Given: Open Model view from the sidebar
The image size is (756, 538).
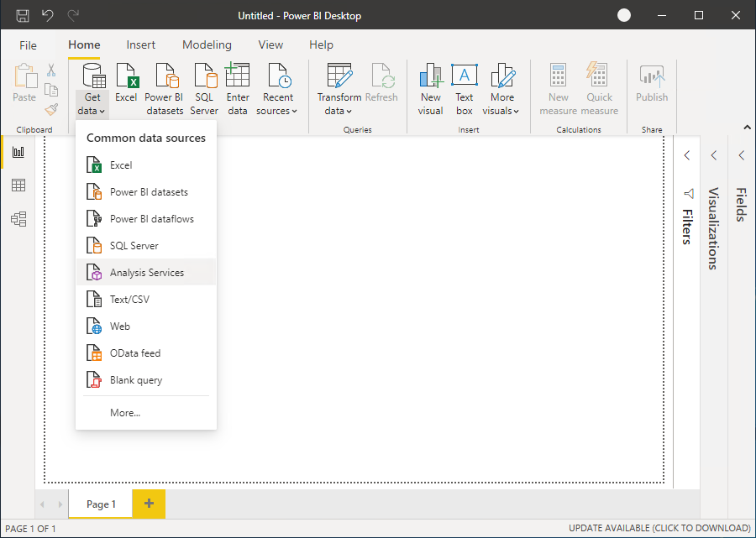Looking at the screenshot, I should click(x=18, y=218).
